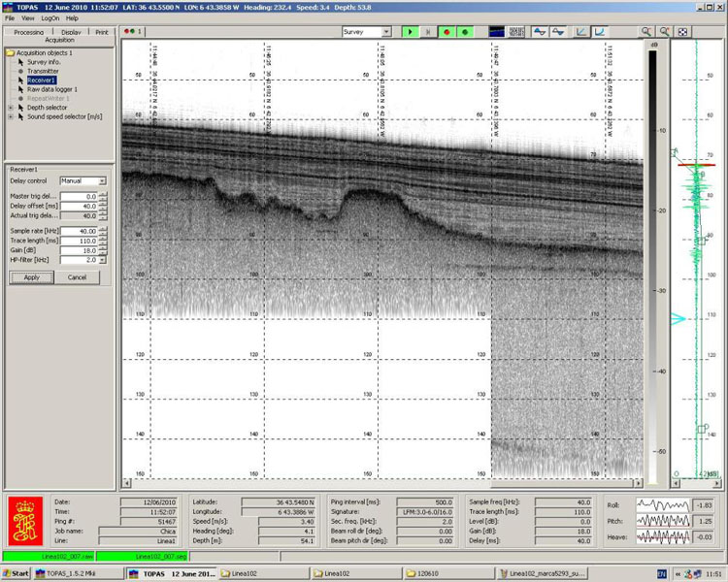Screen dimensions: 728x582
Task: Open the LogOn menu
Action: click(x=50, y=18)
